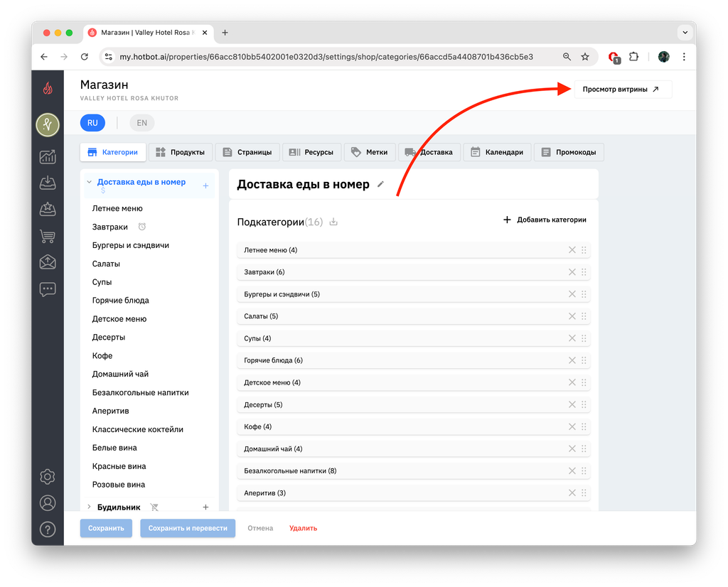The image size is (728, 587).
Task: Collapse Доставка еды в номер tree category
Action: click(x=89, y=182)
